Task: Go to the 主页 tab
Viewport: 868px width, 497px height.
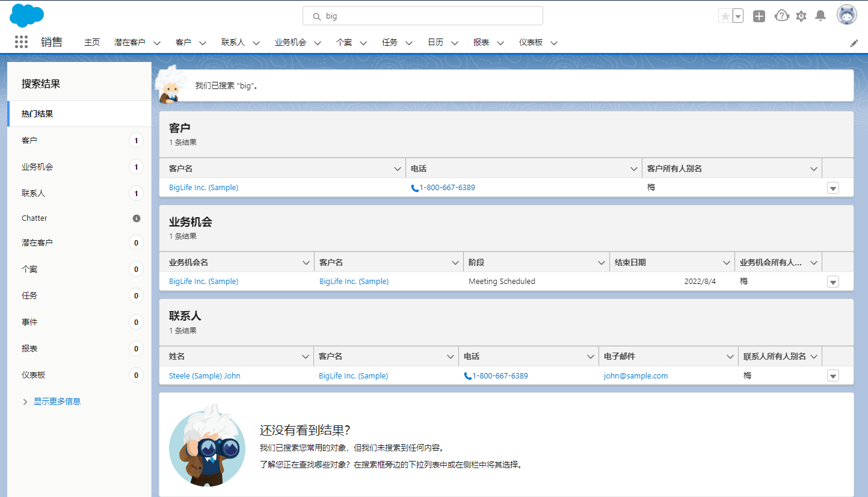Action: pyautogui.click(x=92, y=42)
